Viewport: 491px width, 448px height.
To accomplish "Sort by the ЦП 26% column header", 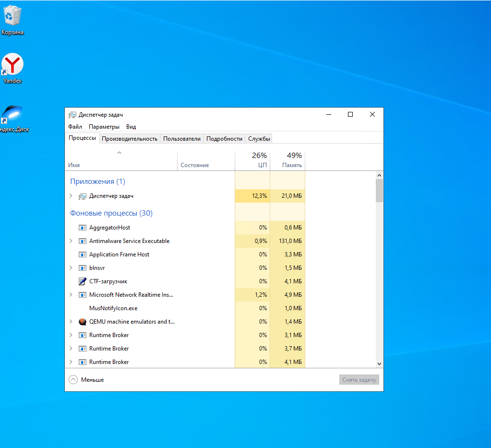I will pos(252,161).
